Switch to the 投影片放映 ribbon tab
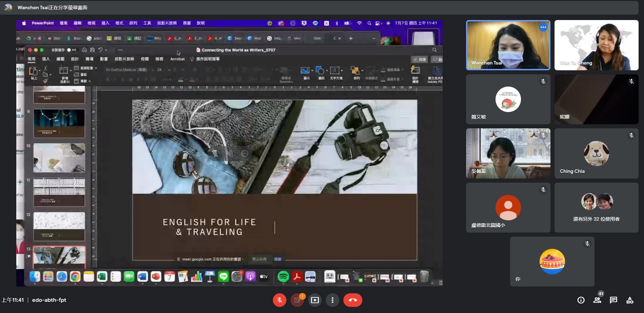644x313 pixels. coord(124,59)
